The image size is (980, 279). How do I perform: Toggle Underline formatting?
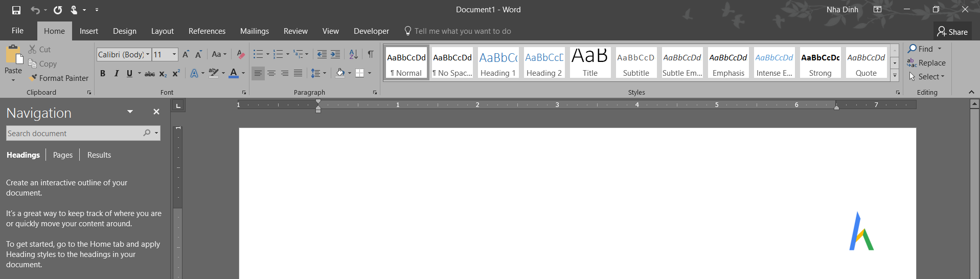point(129,74)
